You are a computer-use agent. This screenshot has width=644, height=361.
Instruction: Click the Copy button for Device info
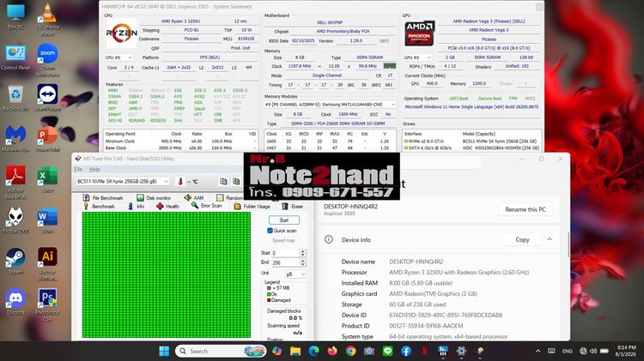point(522,239)
